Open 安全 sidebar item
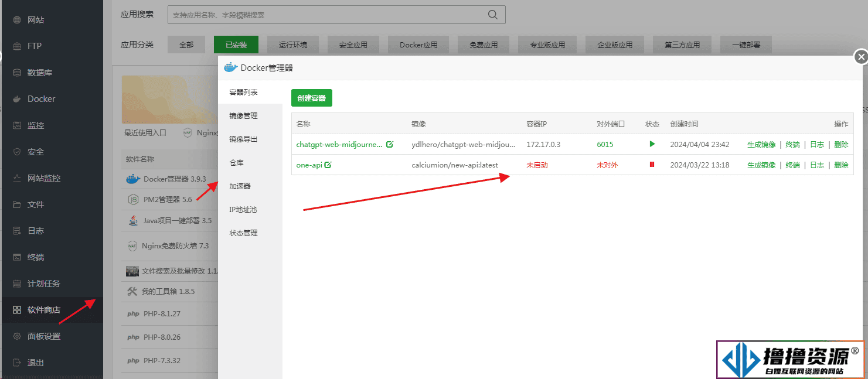 pos(52,152)
